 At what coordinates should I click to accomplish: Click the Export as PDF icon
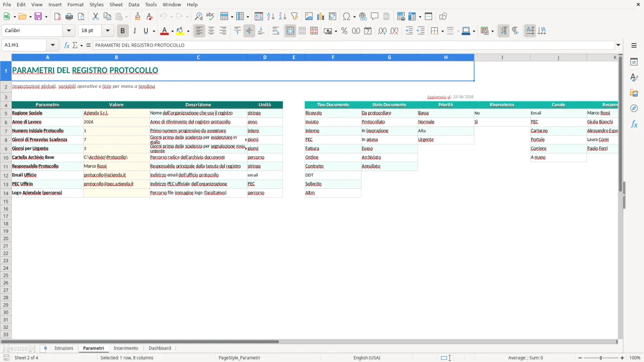pyautogui.click(x=57, y=17)
